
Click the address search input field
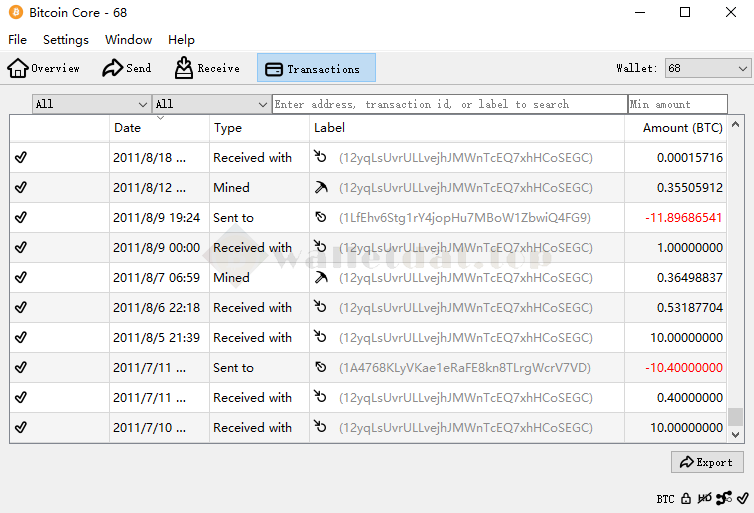(449, 104)
